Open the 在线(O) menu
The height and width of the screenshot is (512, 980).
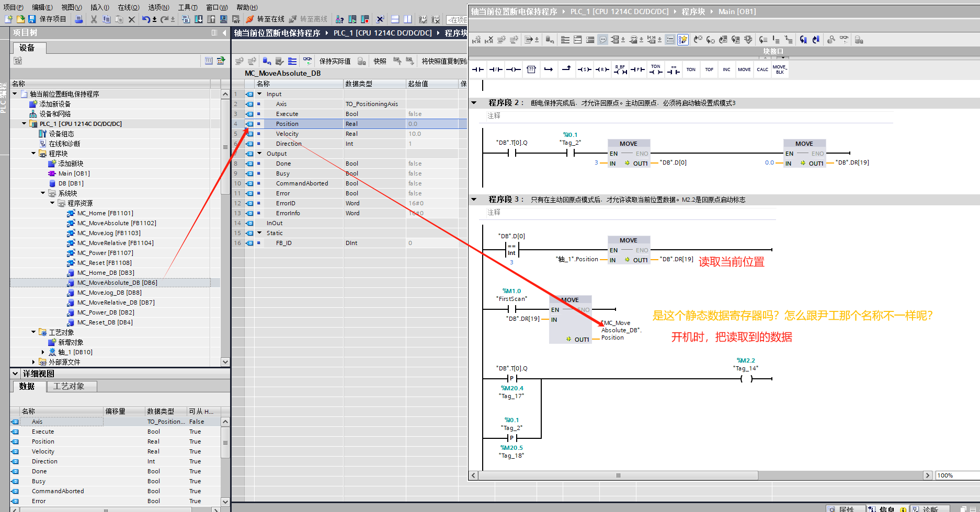[128, 7]
